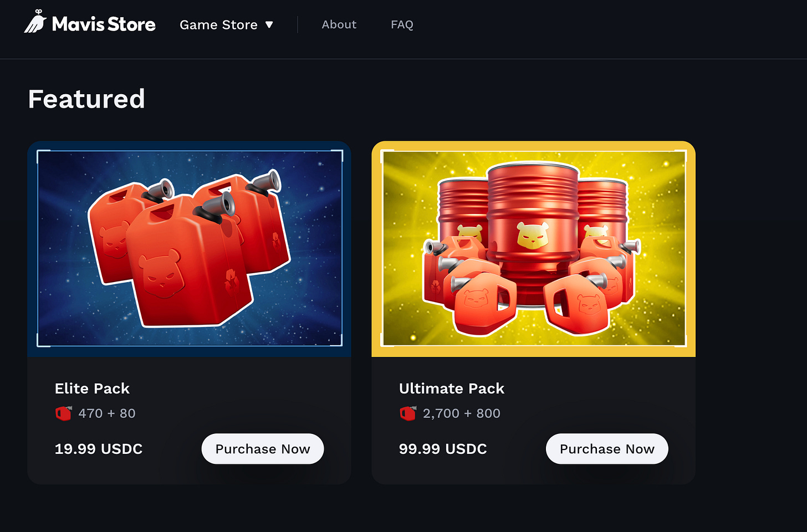Click the Featured section heading
This screenshot has width=807, height=532.
tap(86, 99)
